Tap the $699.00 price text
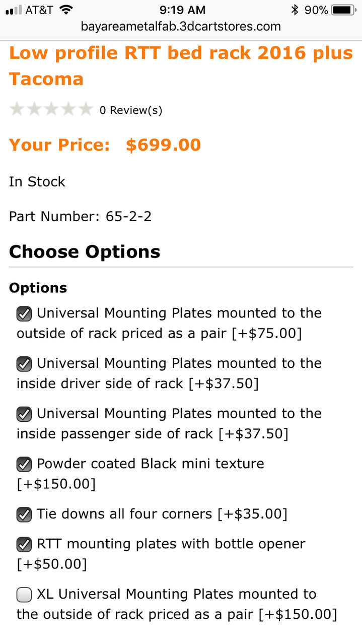 163,145
